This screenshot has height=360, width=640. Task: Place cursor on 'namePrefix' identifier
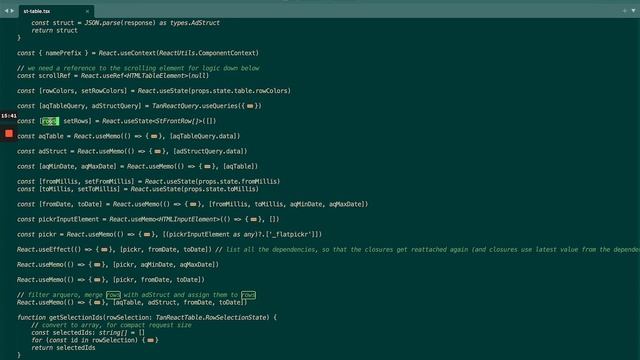click(63, 53)
